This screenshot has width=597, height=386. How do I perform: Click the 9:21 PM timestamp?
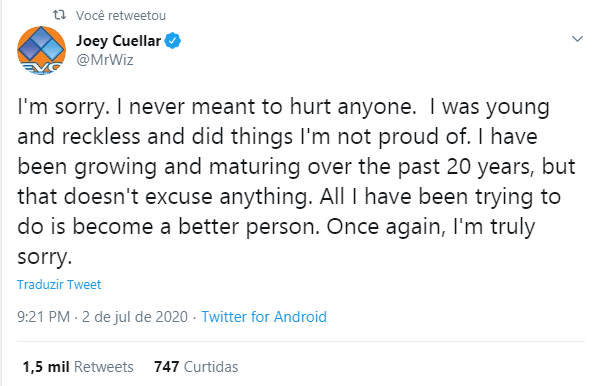pos(43,317)
